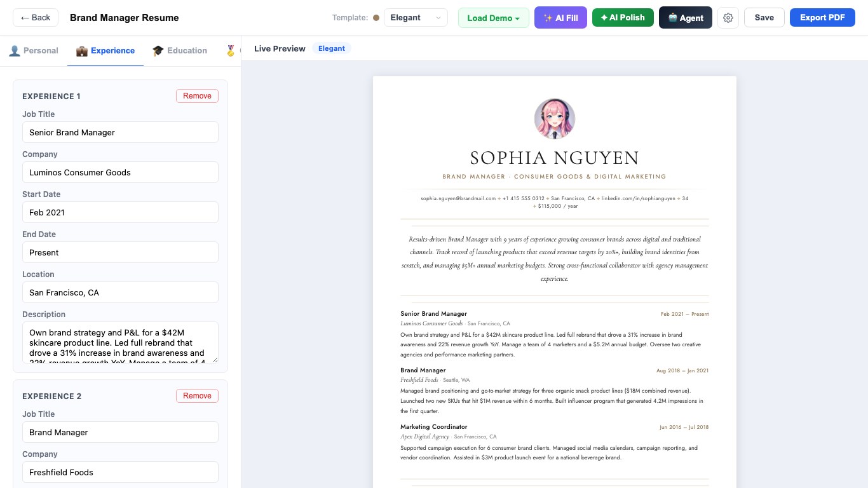Viewport: 868px width, 488px height.
Task: Click the +1 415 555 0312 phone number
Action: tap(524, 198)
